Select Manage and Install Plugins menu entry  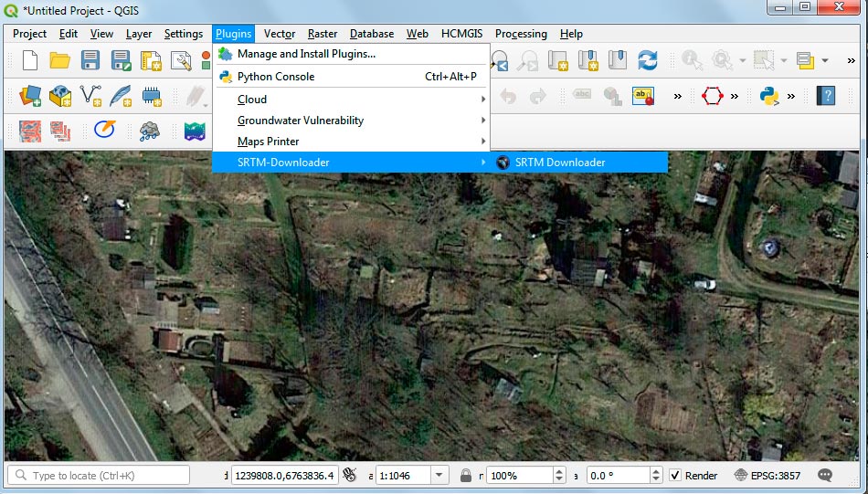point(351,54)
